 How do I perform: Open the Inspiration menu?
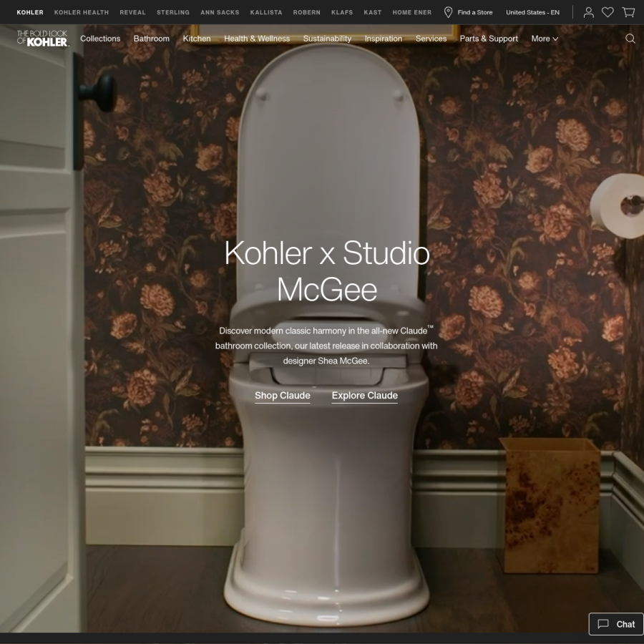pos(384,39)
